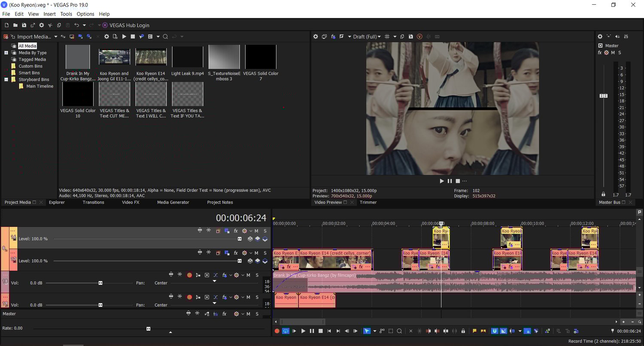The height and width of the screenshot is (346, 644).
Task: Adjust video track 17 level slider
Action: point(240,261)
